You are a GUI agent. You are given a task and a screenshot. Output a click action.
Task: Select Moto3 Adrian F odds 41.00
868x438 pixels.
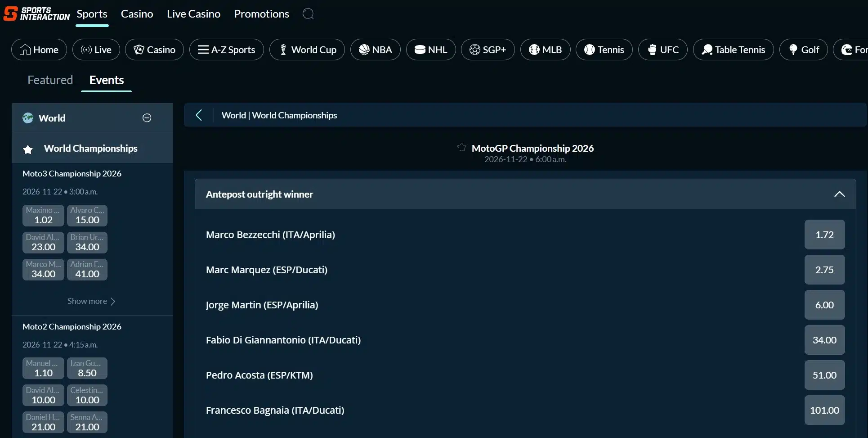pos(87,270)
